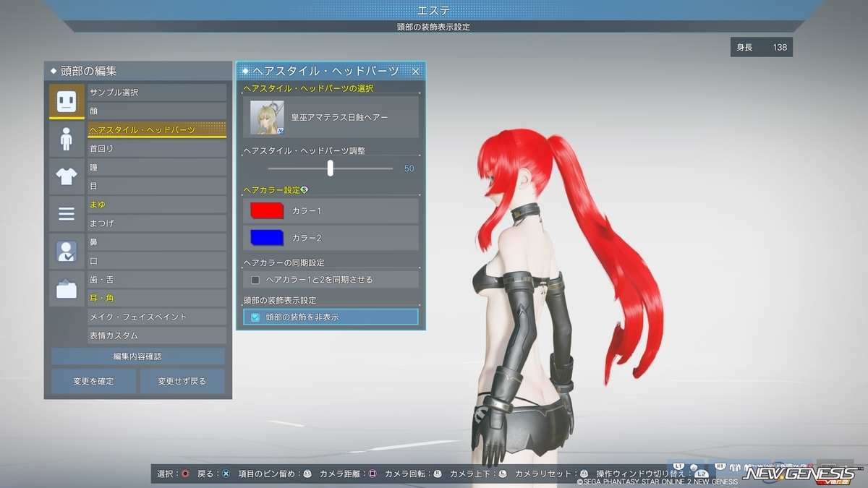Click the 皇巫アマテラス日蝕ヘアー hairstyle thumbnail
The height and width of the screenshot is (488, 868).
tap(267, 117)
